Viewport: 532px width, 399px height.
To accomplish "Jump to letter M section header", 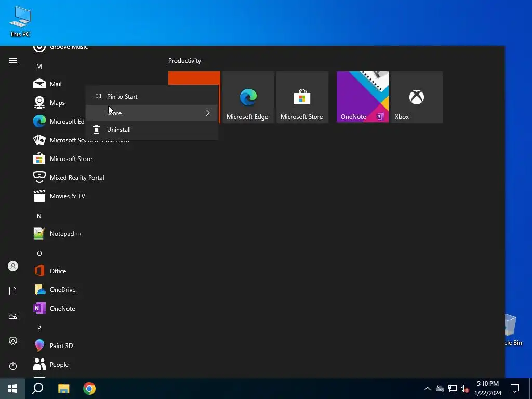I will (x=39, y=66).
